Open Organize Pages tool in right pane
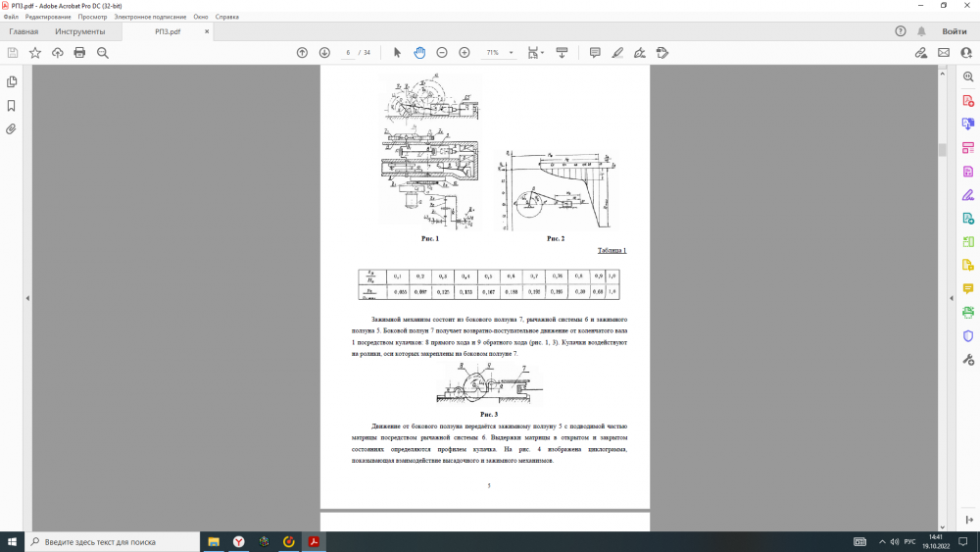 tap(968, 241)
